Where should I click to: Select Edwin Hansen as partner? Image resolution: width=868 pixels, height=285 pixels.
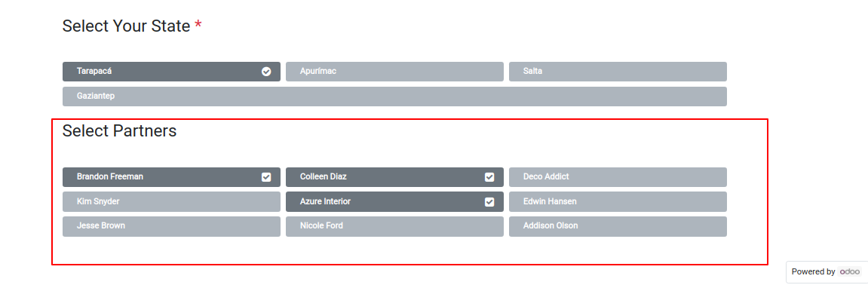(618, 202)
